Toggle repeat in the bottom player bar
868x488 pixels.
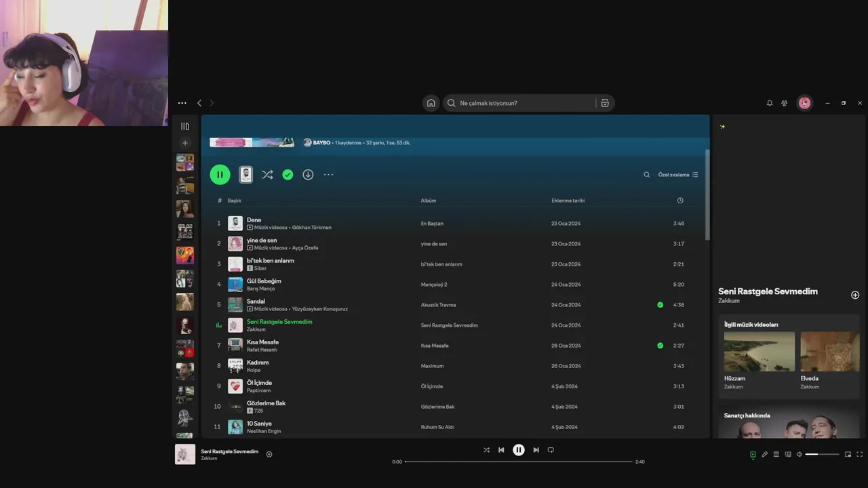[x=551, y=450]
